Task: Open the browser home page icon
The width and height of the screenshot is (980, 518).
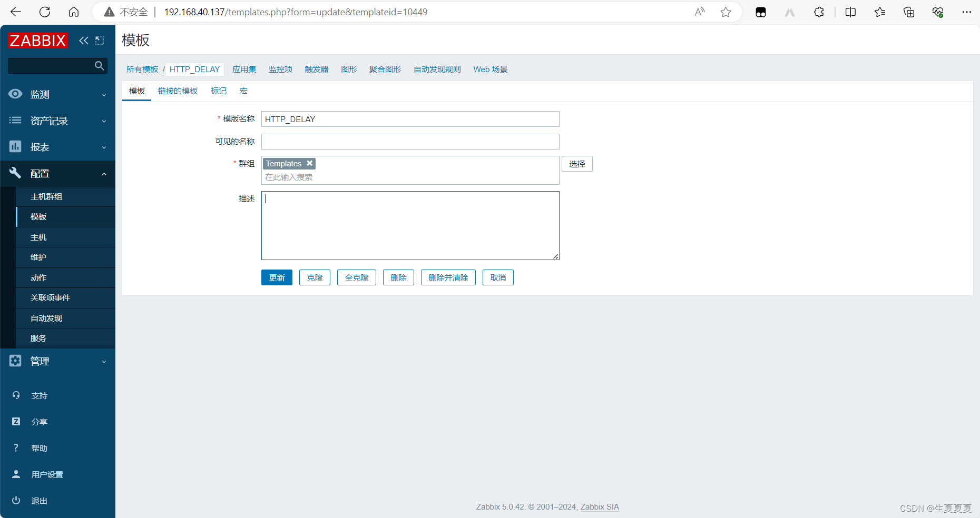Action: click(74, 12)
